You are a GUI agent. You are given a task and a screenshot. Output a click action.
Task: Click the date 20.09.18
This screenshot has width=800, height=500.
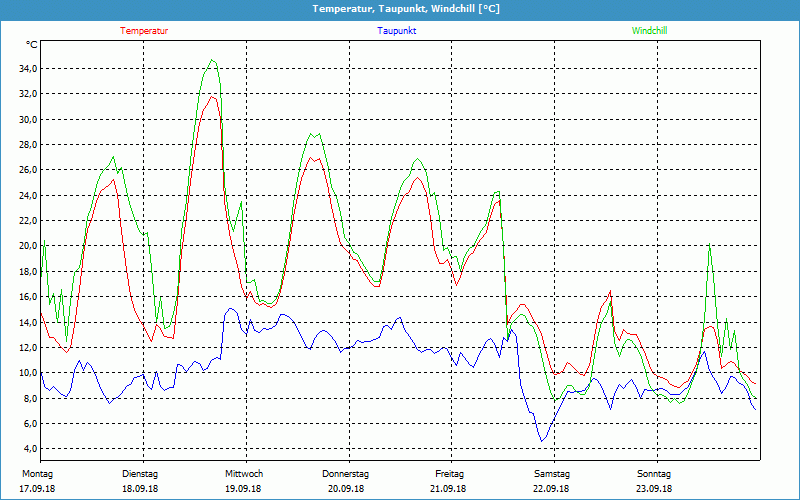(x=346, y=489)
